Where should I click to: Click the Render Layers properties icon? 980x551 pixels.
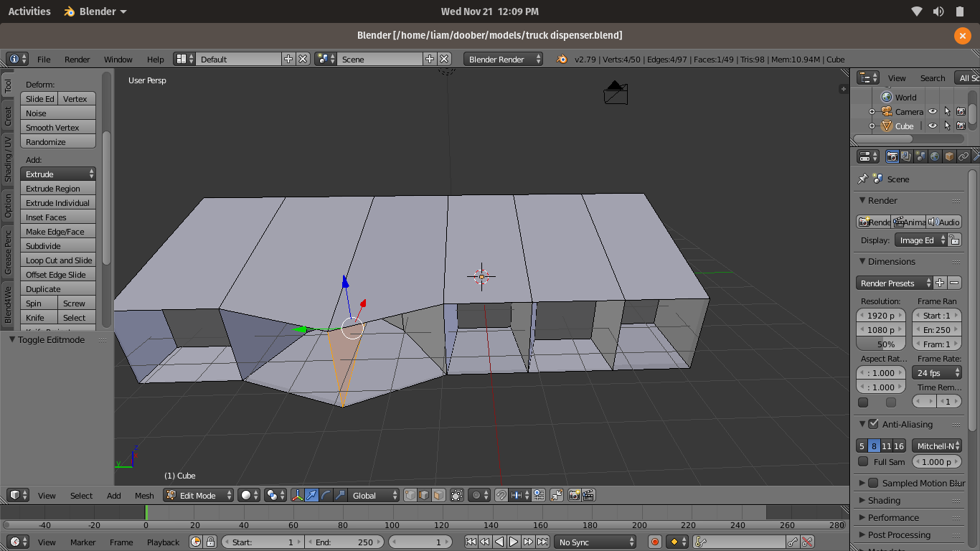tap(906, 156)
